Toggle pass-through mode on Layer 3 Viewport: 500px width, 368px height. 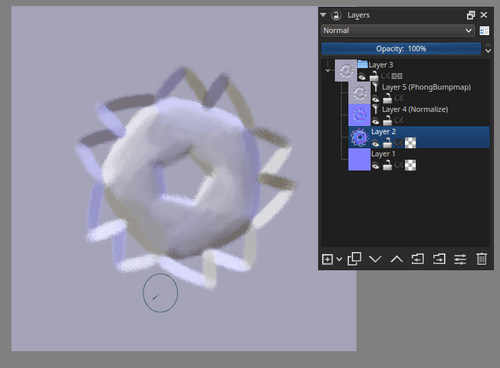397,76
